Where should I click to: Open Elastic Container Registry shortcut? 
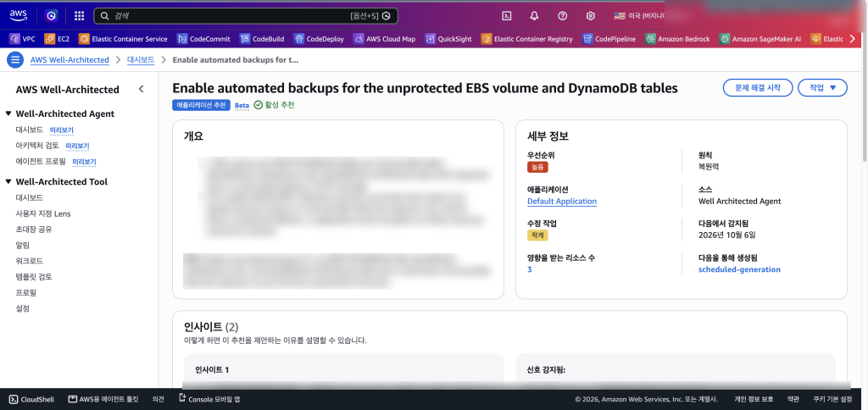coord(527,39)
